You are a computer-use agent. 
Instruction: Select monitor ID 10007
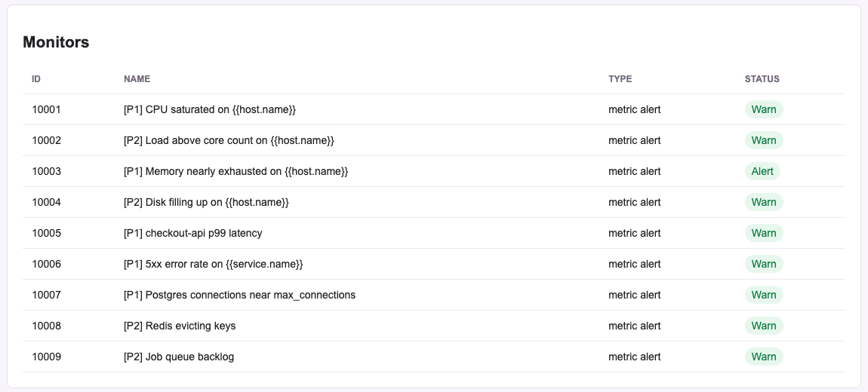point(47,296)
